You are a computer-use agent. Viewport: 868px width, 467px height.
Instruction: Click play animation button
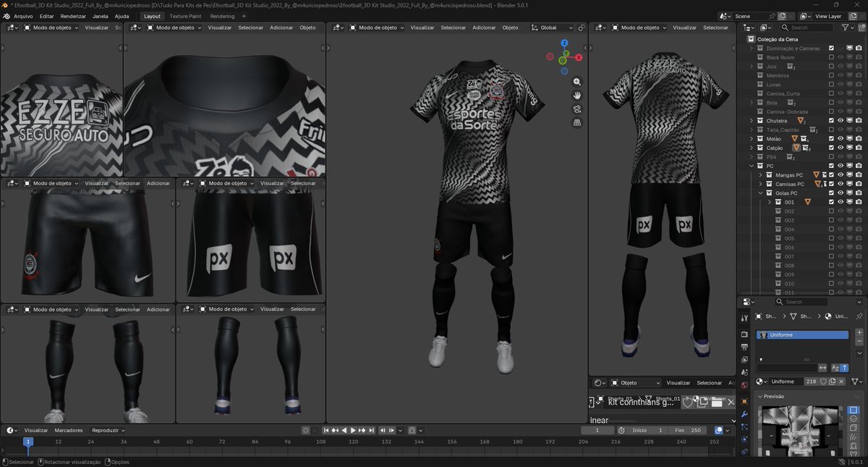point(353,430)
